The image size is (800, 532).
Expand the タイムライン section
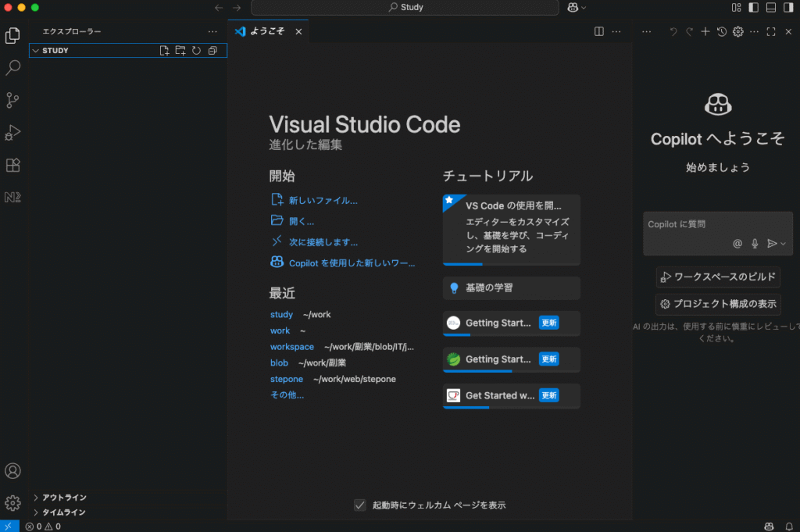pos(64,512)
